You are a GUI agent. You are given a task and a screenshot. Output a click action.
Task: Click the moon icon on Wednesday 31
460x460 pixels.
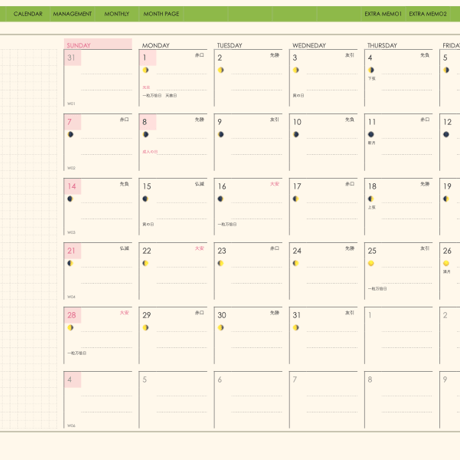(296, 328)
